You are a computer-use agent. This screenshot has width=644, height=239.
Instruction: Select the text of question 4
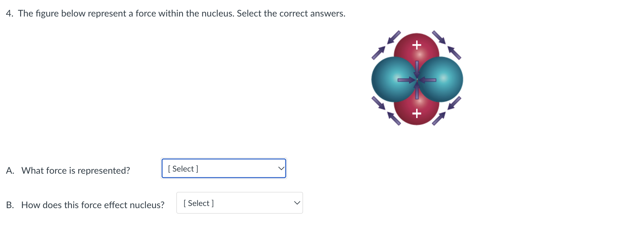[x=175, y=13]
